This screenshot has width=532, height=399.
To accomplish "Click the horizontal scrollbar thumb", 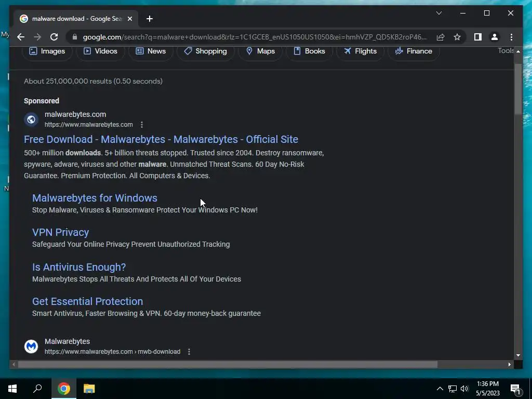I will tap(228, 364).
